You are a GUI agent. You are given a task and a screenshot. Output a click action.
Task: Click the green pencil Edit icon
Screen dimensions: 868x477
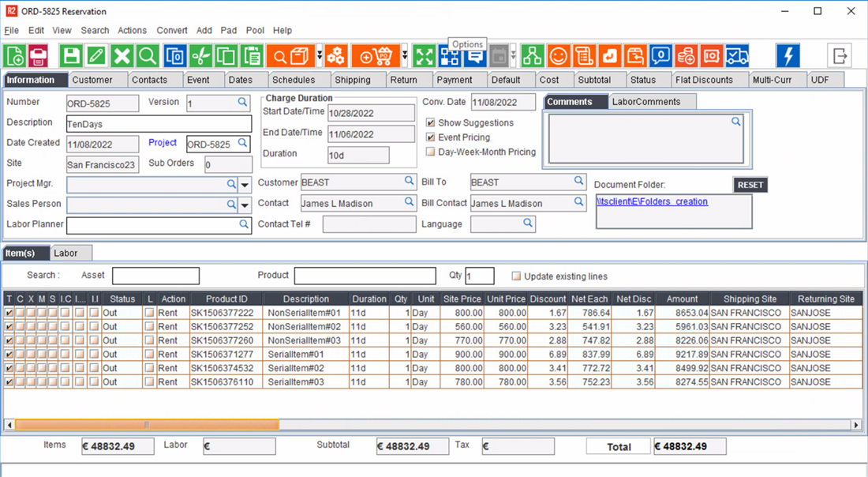coord(96,56)
